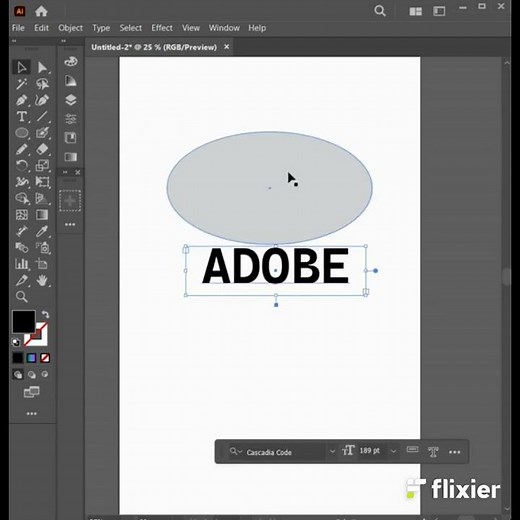Select the Perspective Grid tool

point(42,198)
